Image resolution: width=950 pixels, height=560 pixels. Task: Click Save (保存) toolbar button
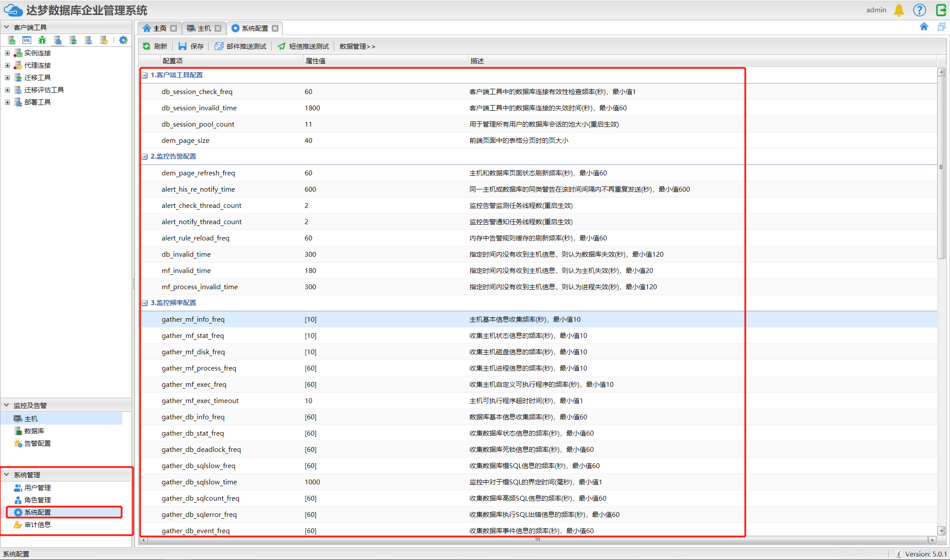(191, 46)
